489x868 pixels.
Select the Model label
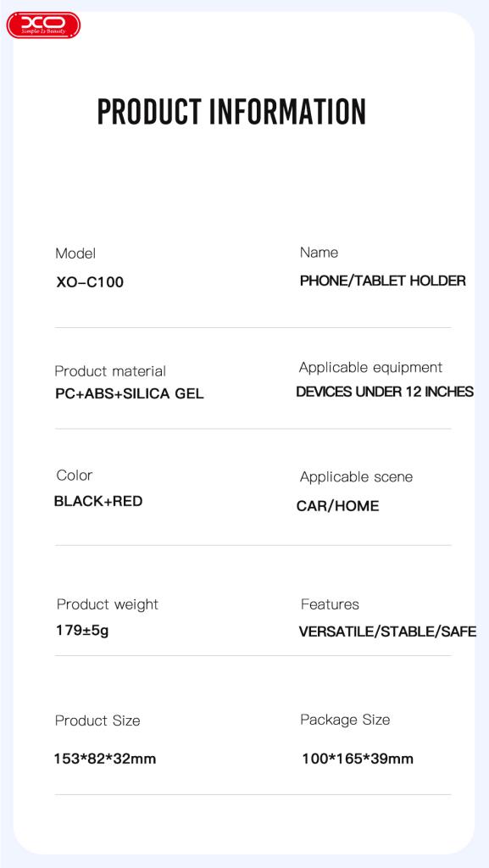point(75,253)
